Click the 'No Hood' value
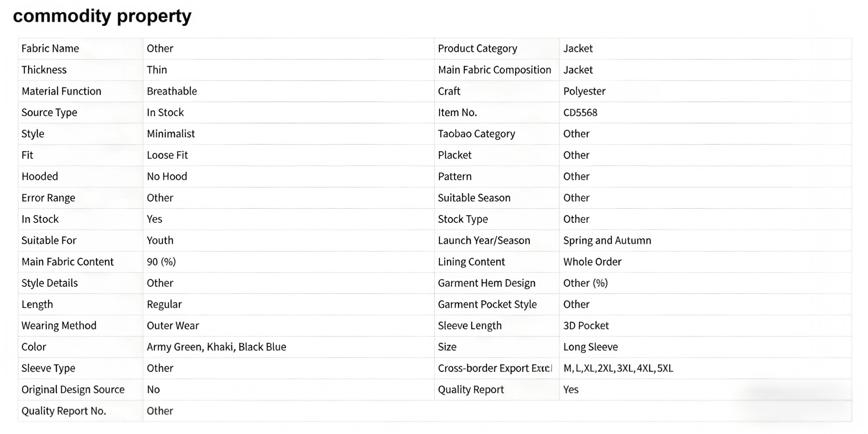This screenshot has height=434, width=868. click(x=167, y=177)
